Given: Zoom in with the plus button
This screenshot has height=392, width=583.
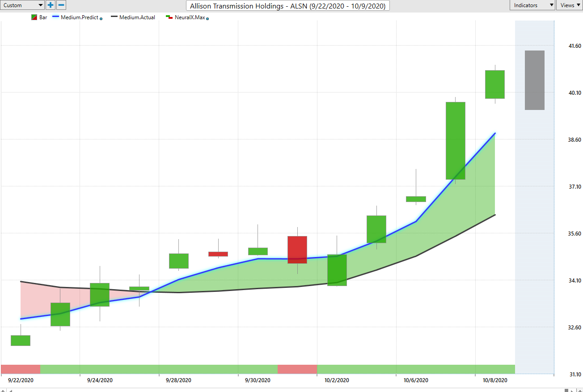Looking at the screenshot, I should (51, 5).
